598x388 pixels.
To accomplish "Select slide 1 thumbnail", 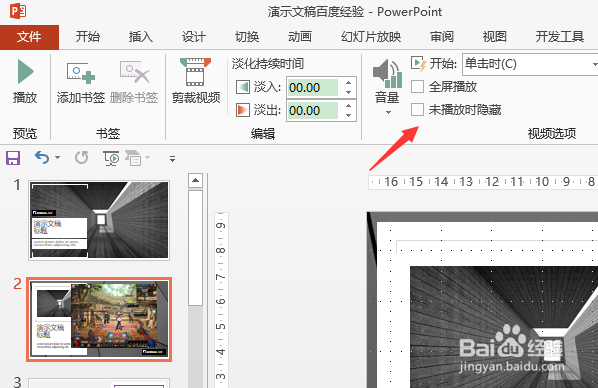I will (99, 220).
